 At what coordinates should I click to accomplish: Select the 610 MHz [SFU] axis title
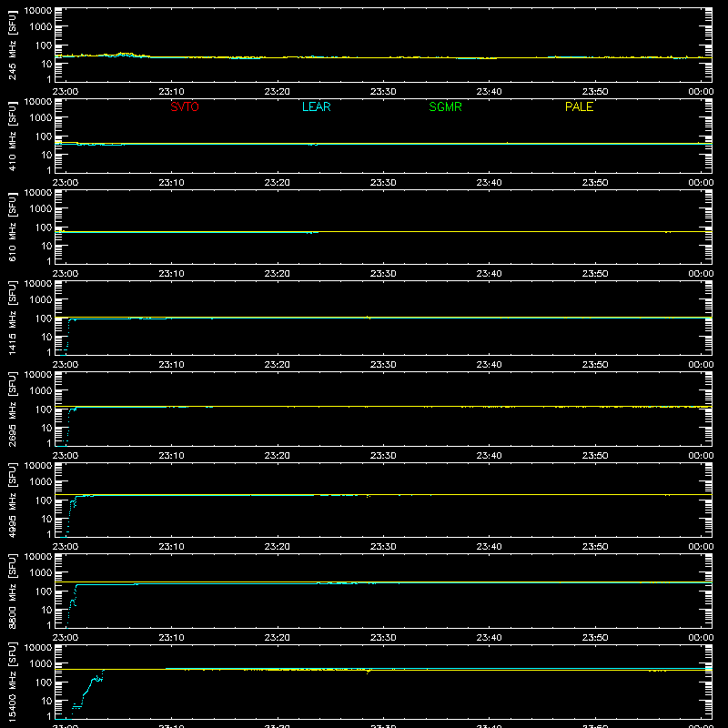coord(12,227)
